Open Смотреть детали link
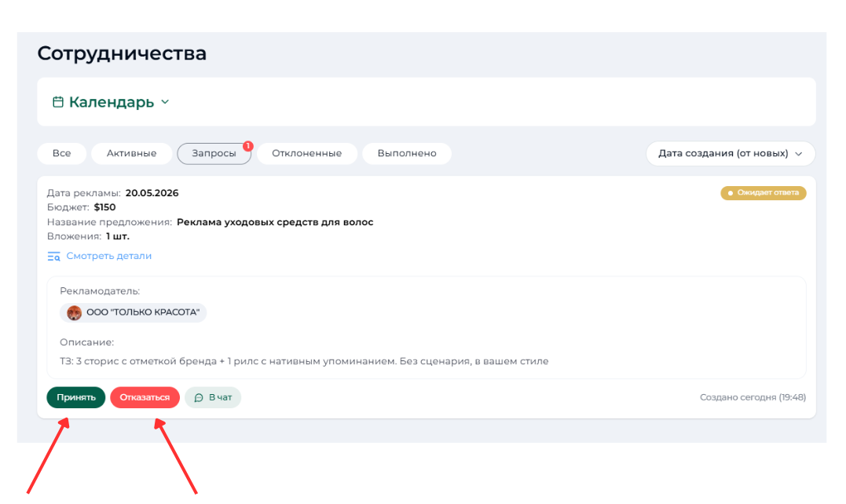This screenshot has width=846, height=504. click(x=111, y=256)
